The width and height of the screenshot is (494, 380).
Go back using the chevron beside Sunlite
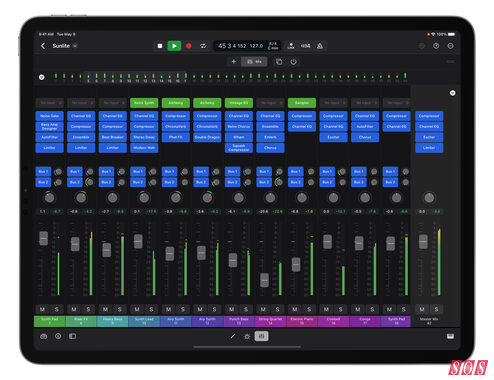coord(43,46)
